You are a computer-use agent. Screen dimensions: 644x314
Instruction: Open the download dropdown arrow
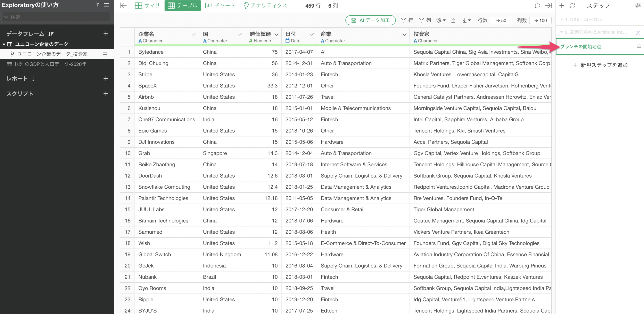467,20
